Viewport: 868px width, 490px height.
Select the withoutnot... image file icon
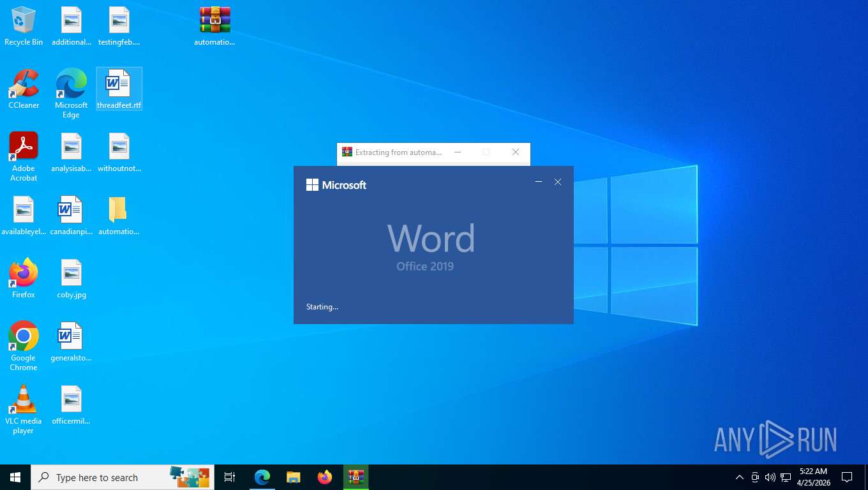coord(119,152)
